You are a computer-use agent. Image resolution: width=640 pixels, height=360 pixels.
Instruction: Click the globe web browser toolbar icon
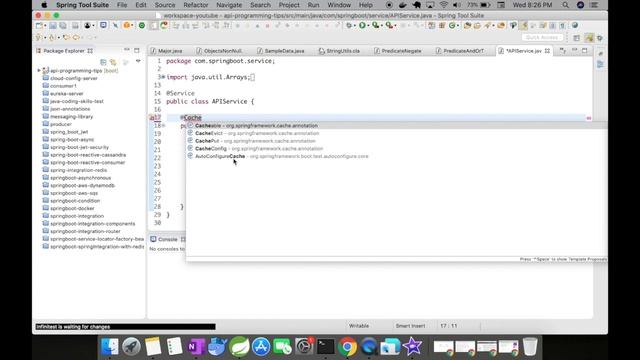tap(575, 25)
